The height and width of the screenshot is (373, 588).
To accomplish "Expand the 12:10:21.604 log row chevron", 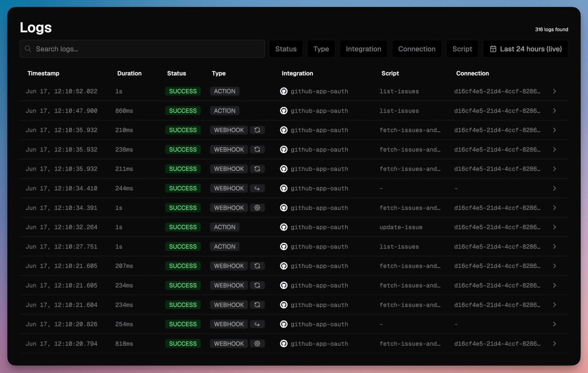I will (555, 305).
